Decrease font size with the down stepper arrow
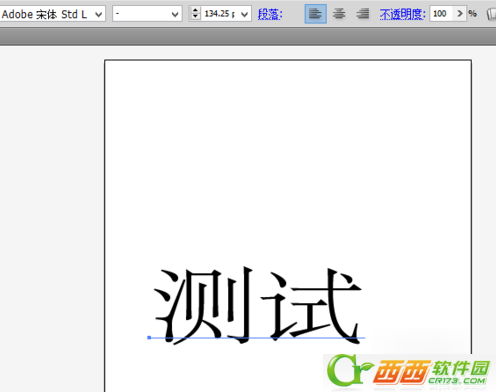This screenshot has width=496, height=392. point(195,17)
